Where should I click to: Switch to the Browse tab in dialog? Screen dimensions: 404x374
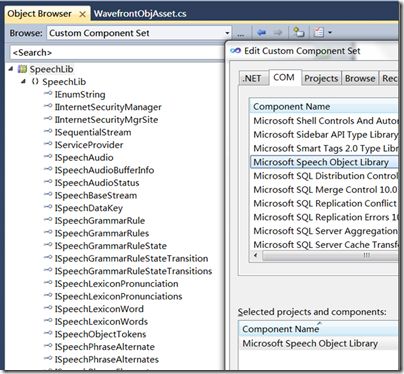point(360,78)
